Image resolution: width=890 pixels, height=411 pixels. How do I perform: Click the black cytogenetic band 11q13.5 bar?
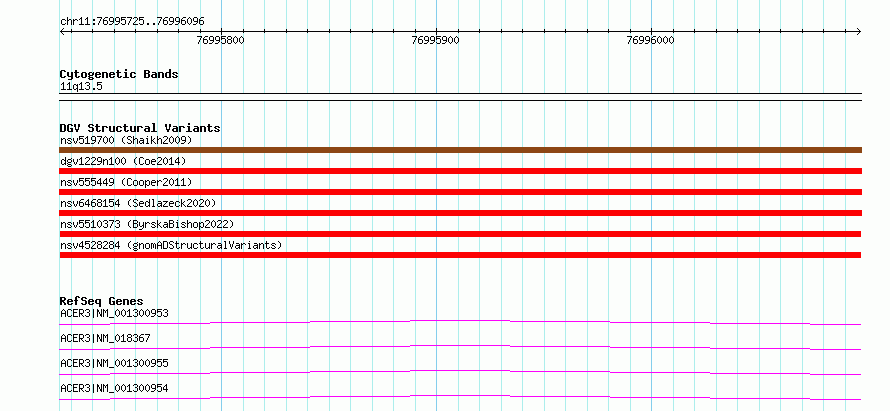point(460,97)
